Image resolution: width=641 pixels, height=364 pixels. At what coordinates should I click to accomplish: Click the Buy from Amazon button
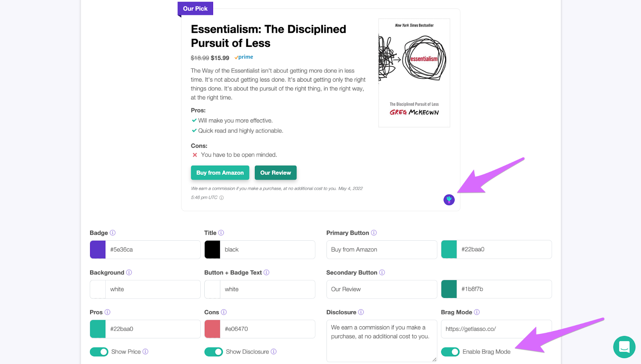coord(220,173)
